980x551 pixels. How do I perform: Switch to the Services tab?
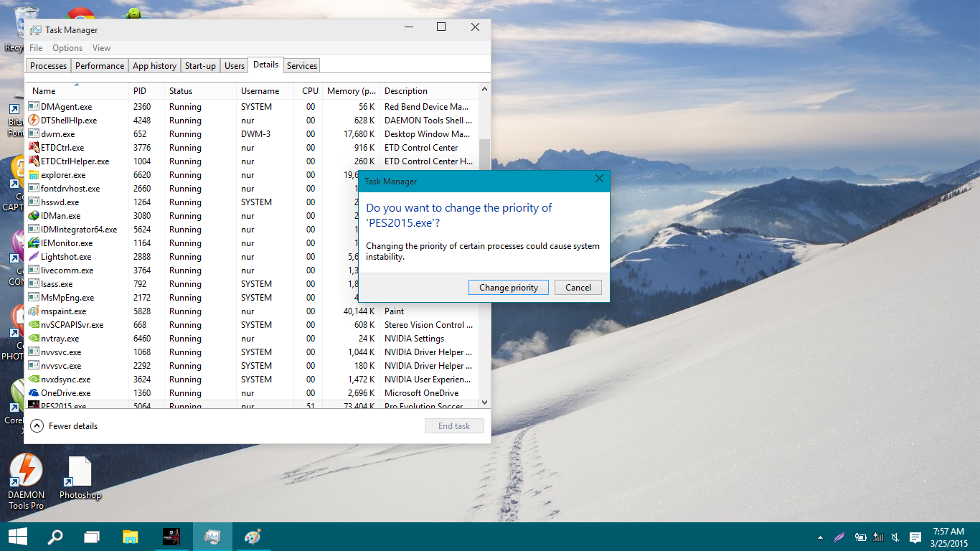click(301, 65)
